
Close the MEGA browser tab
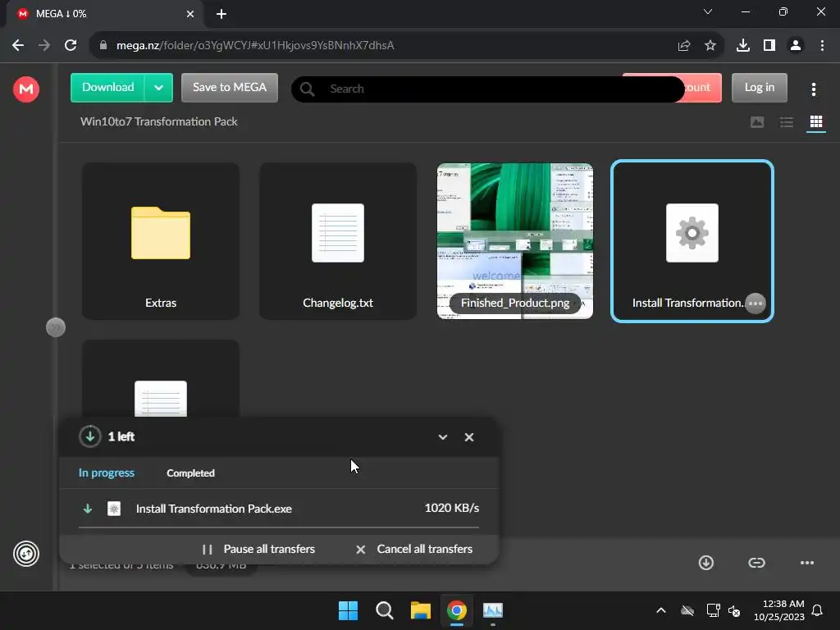pos(190,14)
